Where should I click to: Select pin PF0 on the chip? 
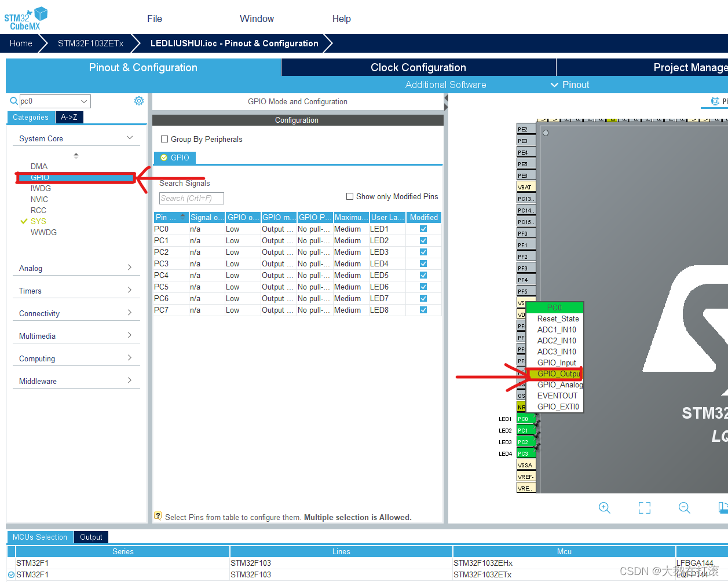(526, 233)
